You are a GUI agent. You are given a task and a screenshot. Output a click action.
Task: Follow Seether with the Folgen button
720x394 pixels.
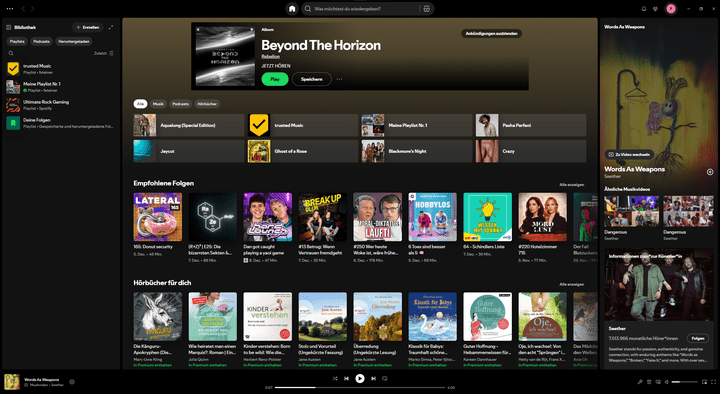pyautogui.click(x=698, y=338)
